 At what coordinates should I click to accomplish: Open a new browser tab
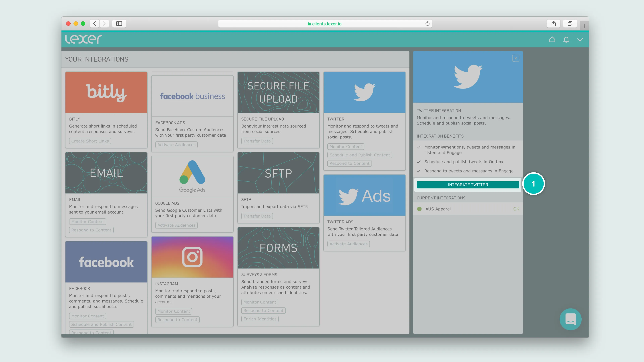[584, 26]
